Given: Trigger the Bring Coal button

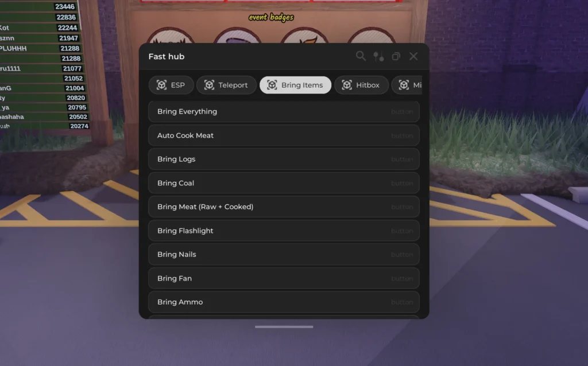Looking at the screenshot, I should click(284, 183).
